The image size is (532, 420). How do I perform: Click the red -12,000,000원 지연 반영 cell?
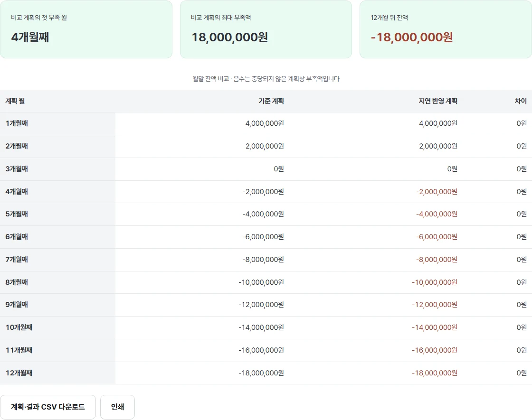(x=435, y=304)
